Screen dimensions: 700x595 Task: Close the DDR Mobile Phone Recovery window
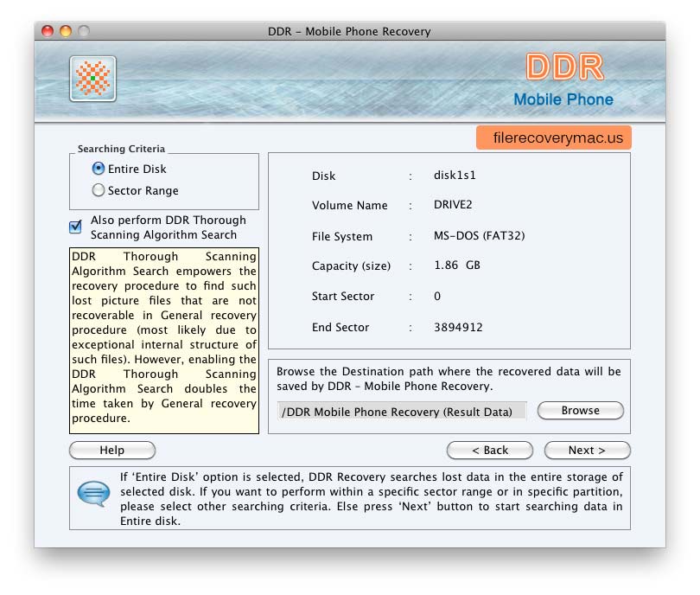pos(48,31)
